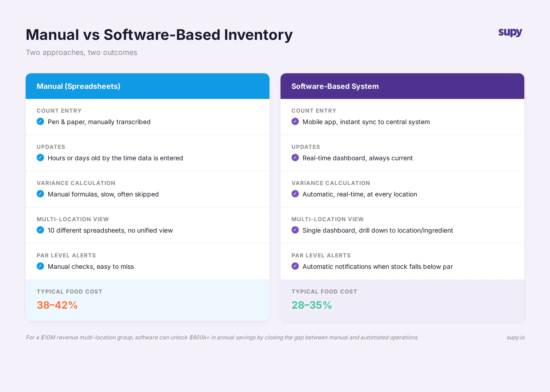Select the checkmark next to Hours or days old
The image size is (550, 392).
(40, 158)
